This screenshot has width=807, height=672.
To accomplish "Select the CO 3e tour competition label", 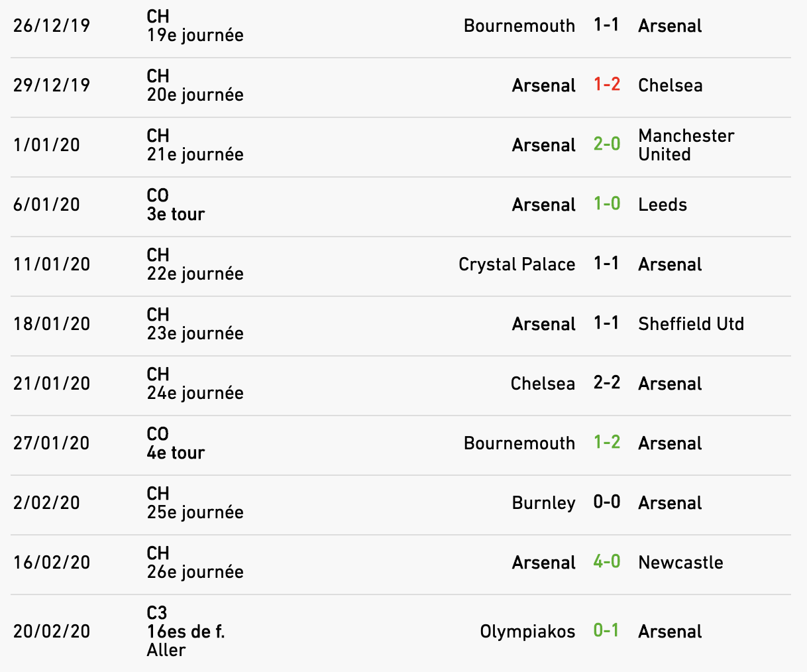I will point(176,205).
